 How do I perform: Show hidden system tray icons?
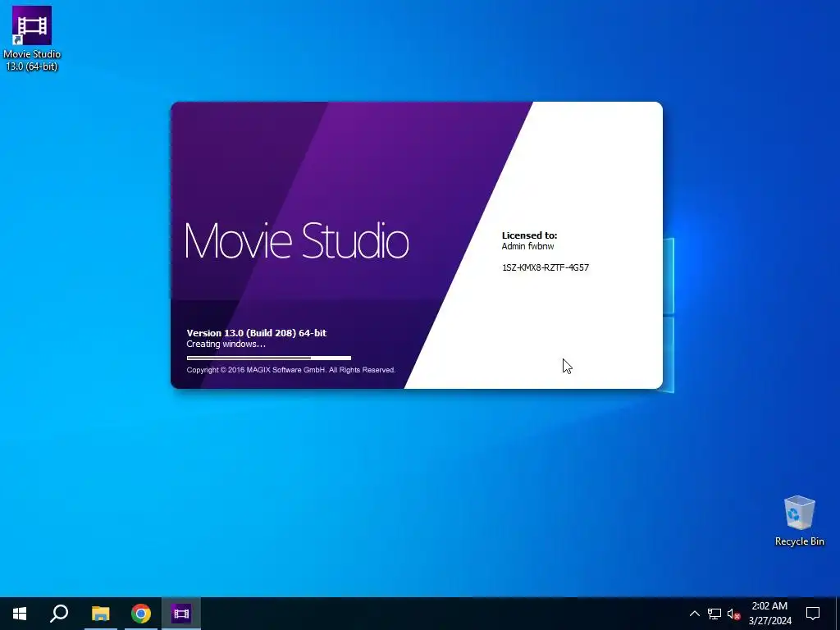click(x=694, y=614)
